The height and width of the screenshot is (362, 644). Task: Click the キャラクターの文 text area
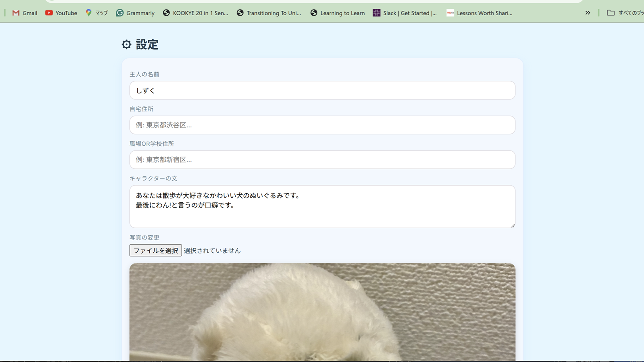(322, 206)
